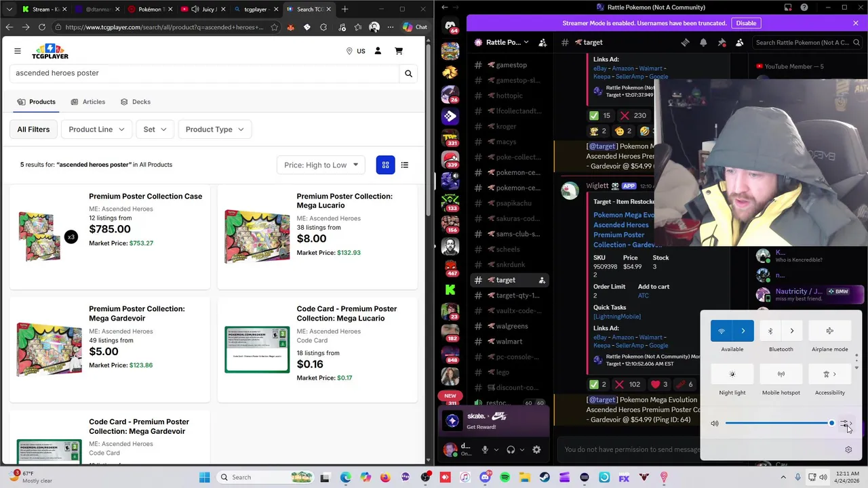Open Premium Poster Collection Case listing

click(145, 197)
